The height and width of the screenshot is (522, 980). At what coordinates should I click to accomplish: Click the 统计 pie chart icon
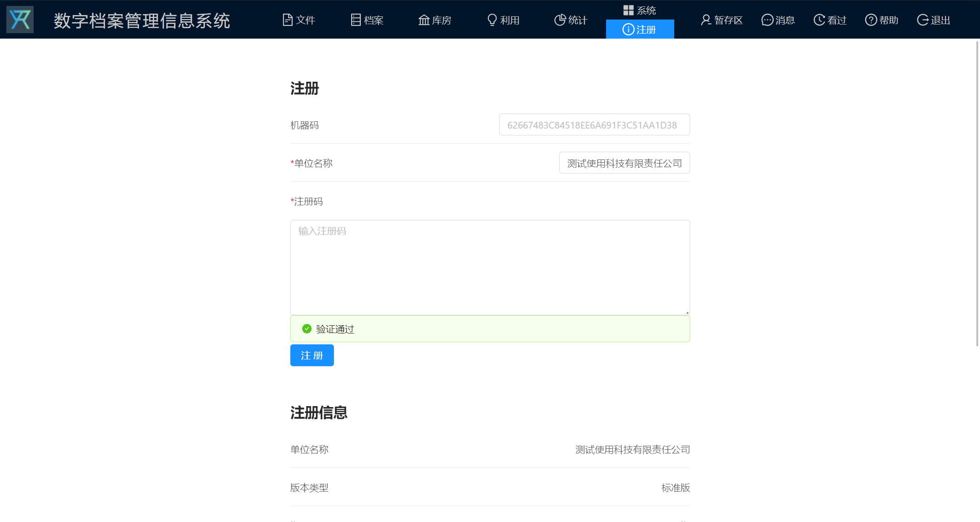pyautogui.click(x=560, y=20)
